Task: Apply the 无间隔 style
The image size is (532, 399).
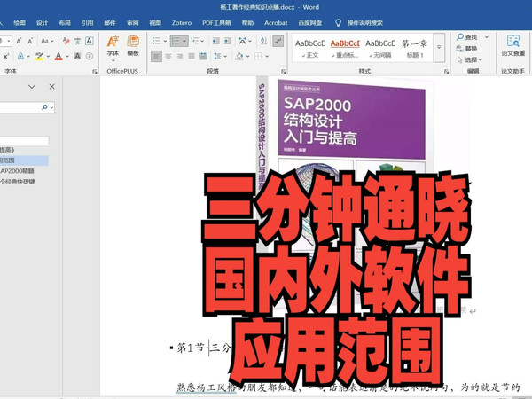Action: click(380, 48)
